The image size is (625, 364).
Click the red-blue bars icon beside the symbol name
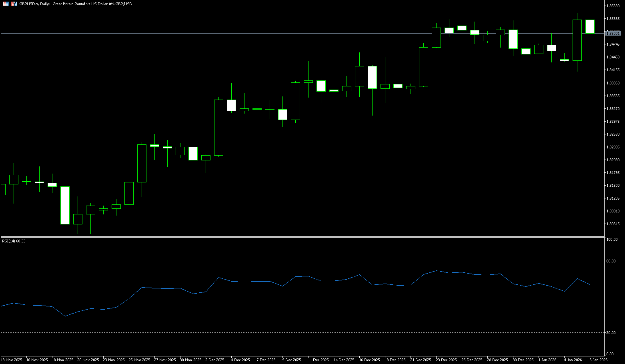pos(14,4)
